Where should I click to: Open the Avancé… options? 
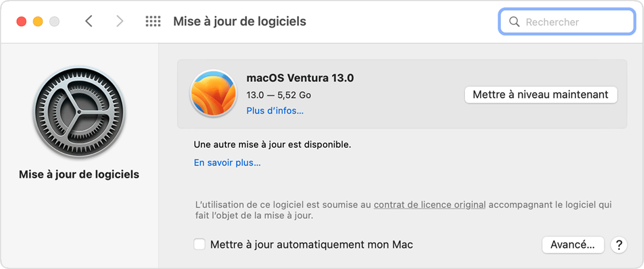573,245
